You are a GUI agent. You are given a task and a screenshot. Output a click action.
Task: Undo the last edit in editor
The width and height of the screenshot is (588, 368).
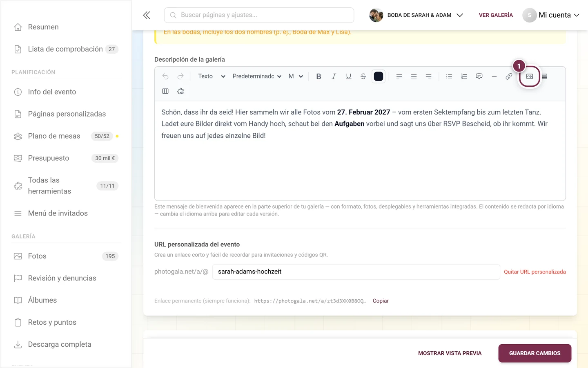point(165,76)
